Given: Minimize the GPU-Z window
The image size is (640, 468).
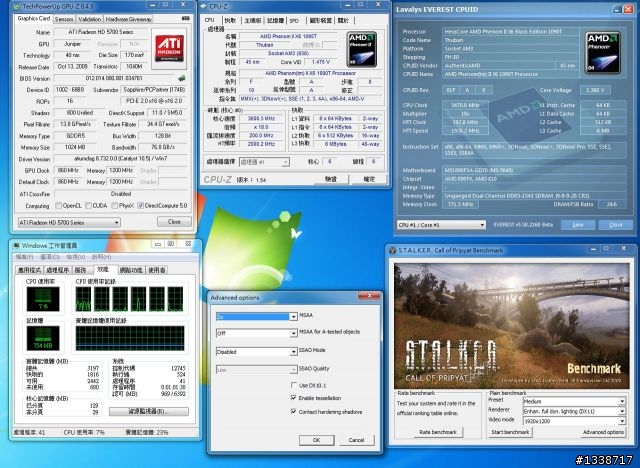Looking at the screenshot, I should [x=152, y=5].
